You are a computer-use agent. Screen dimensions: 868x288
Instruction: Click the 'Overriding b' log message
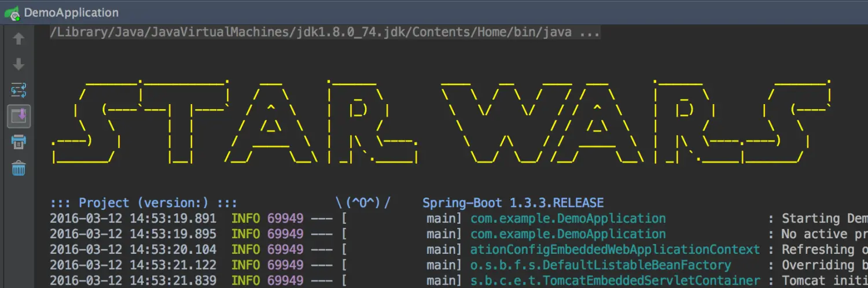click(825, 265)
